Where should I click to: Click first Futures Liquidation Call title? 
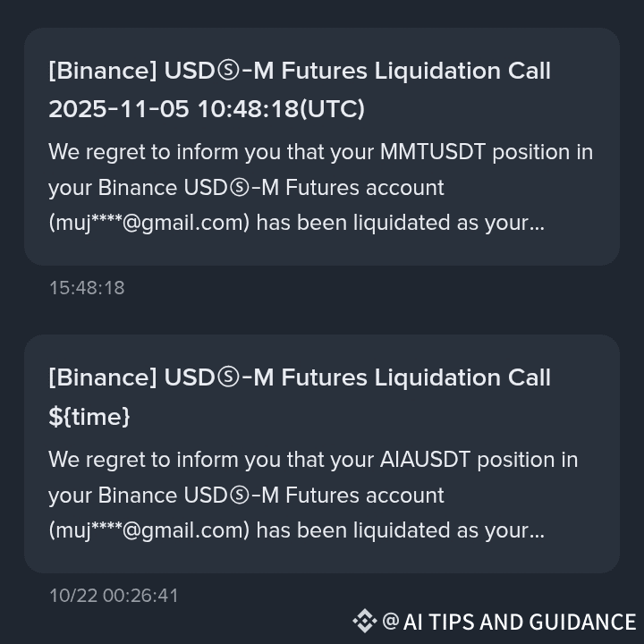[x=300, y=71]
